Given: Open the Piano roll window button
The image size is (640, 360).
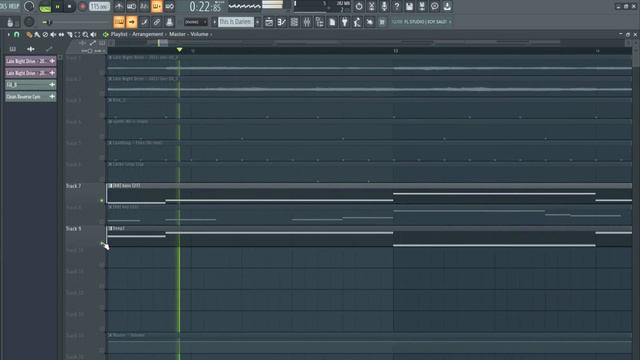Looking at the screenshot, I should 282,22.
